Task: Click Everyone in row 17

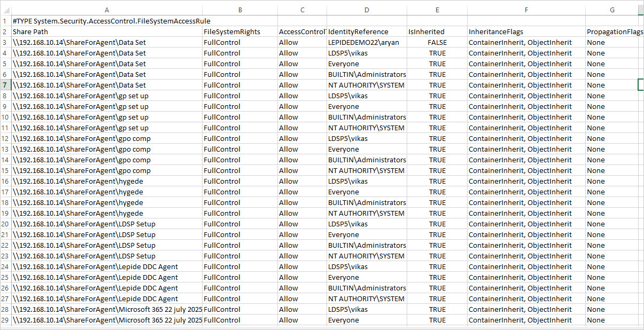Action: [367, 192]
